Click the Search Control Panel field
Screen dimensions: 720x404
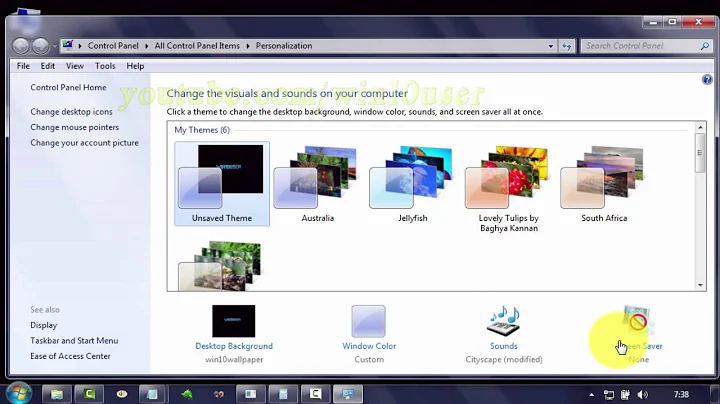click(630, 46)
